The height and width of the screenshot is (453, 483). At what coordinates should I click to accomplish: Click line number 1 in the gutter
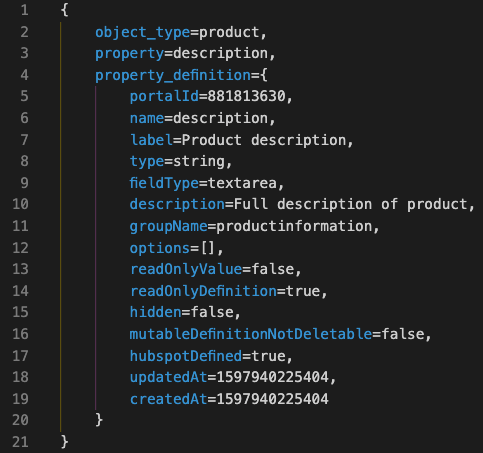coord(24,10)
